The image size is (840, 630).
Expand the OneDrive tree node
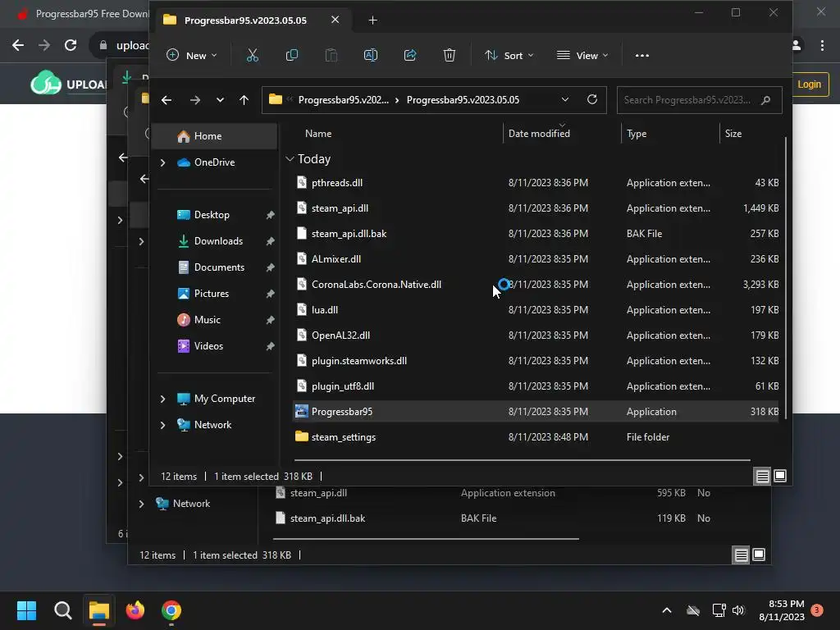[x=163, y=162]
